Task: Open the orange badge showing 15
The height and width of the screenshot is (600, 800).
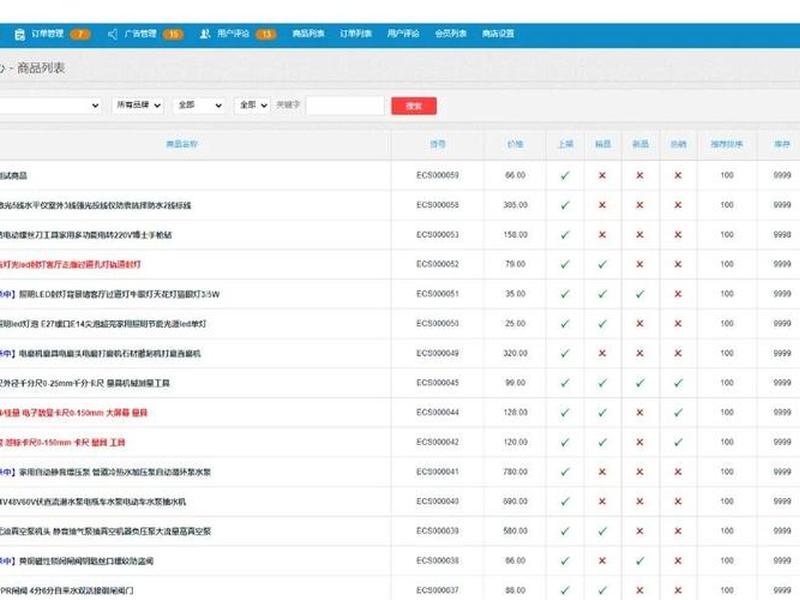Action: 173,34
